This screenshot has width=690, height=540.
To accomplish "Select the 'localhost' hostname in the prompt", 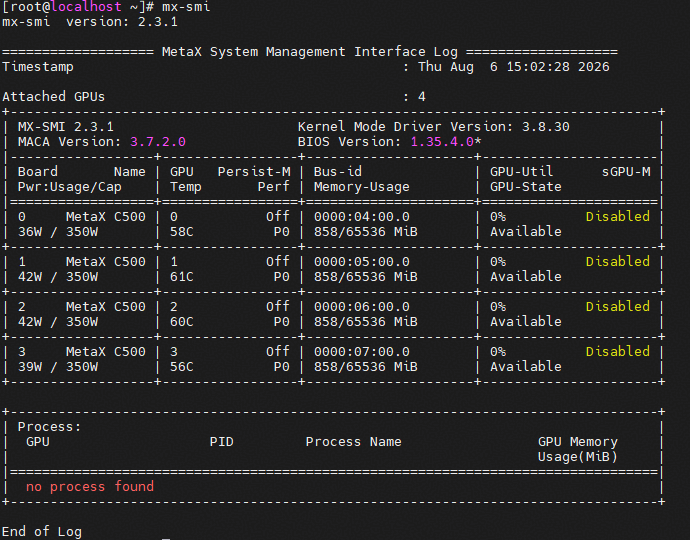I will coord(86,7).
